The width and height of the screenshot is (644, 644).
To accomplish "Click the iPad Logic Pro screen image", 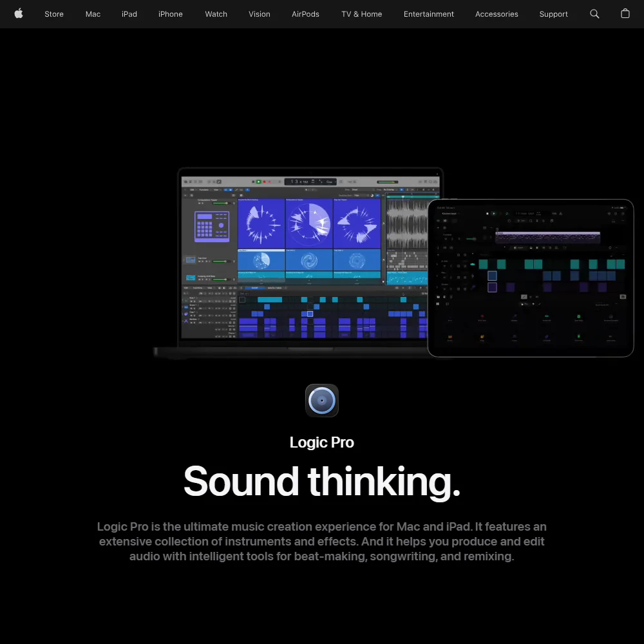I will point(530,278).
